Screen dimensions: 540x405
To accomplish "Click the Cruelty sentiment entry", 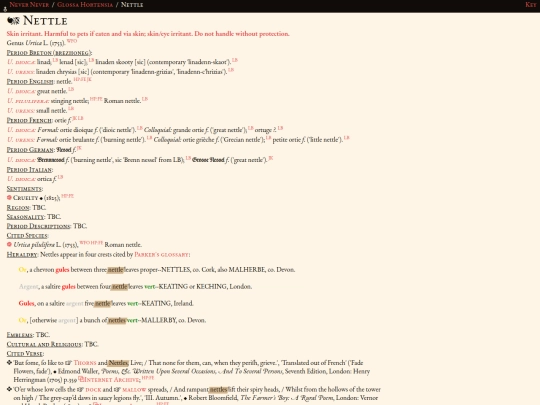I will 25,198.
